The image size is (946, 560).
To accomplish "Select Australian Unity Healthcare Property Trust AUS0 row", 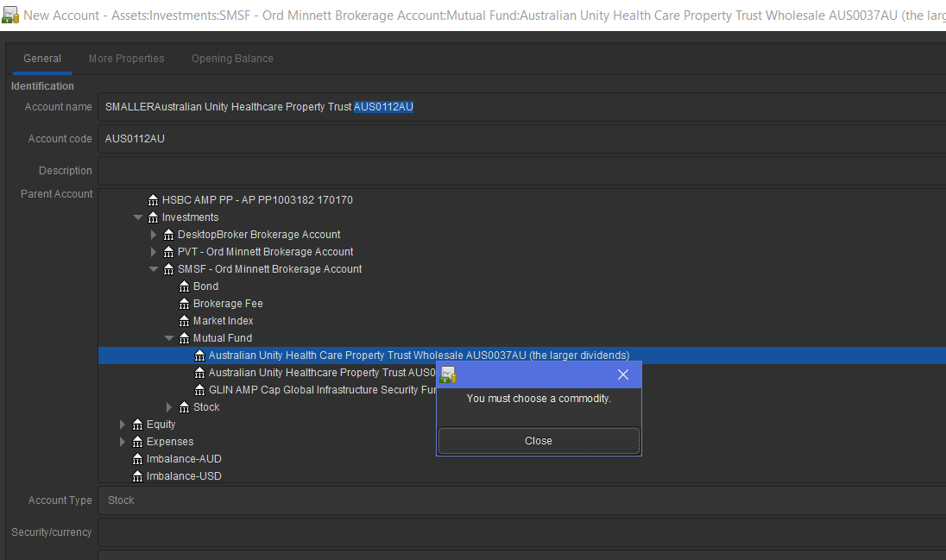I will (322, 373).
